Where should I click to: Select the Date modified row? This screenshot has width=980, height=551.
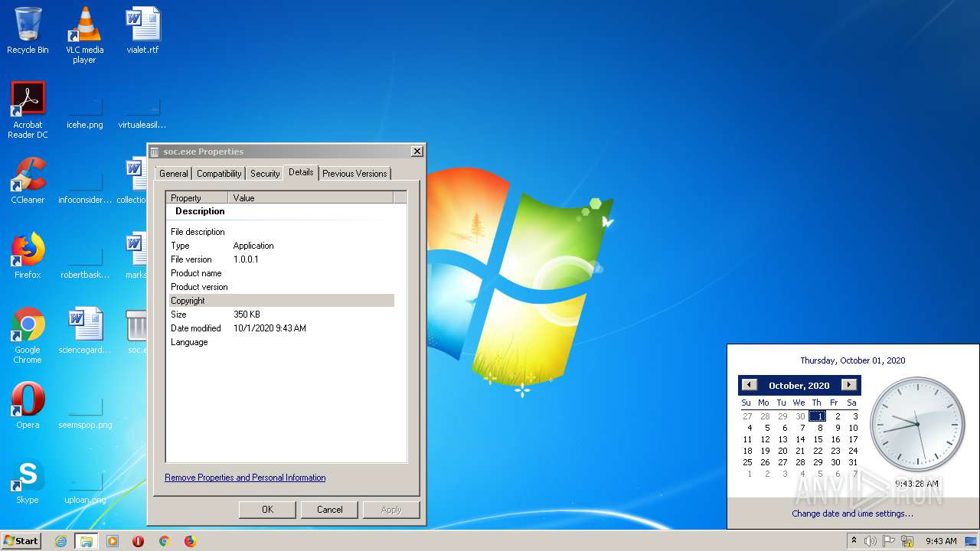coord(282,328)
